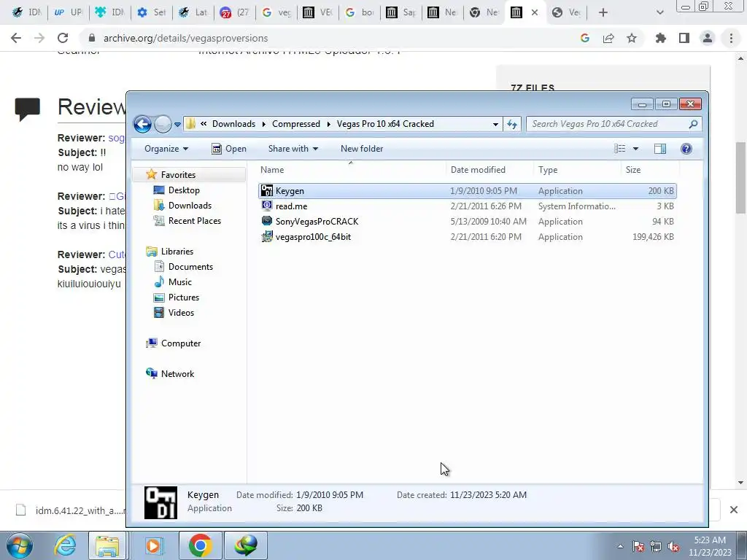Viewport: 747px width, 560px height.
Task: Click the archive.org address bar
Action: click(329, 38)
